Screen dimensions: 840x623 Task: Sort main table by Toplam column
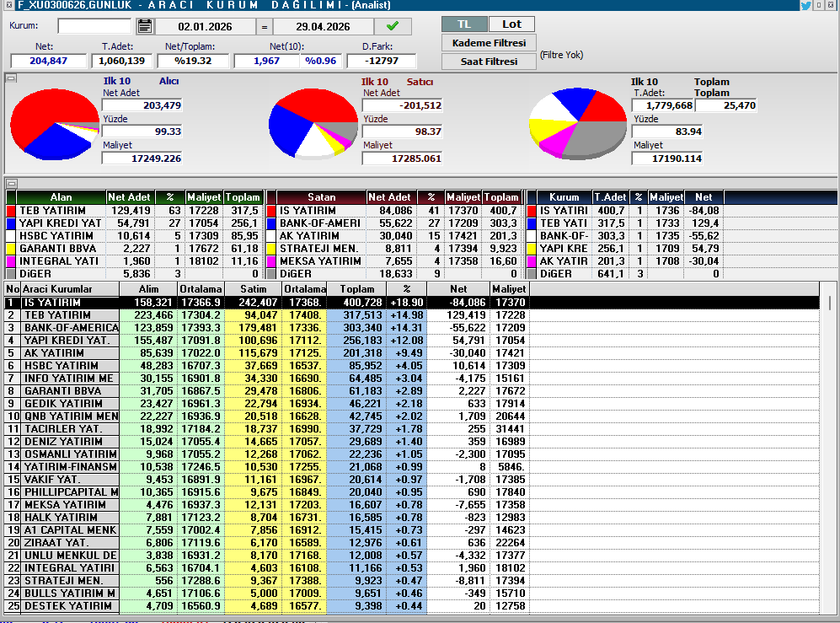tap(357, 289)
